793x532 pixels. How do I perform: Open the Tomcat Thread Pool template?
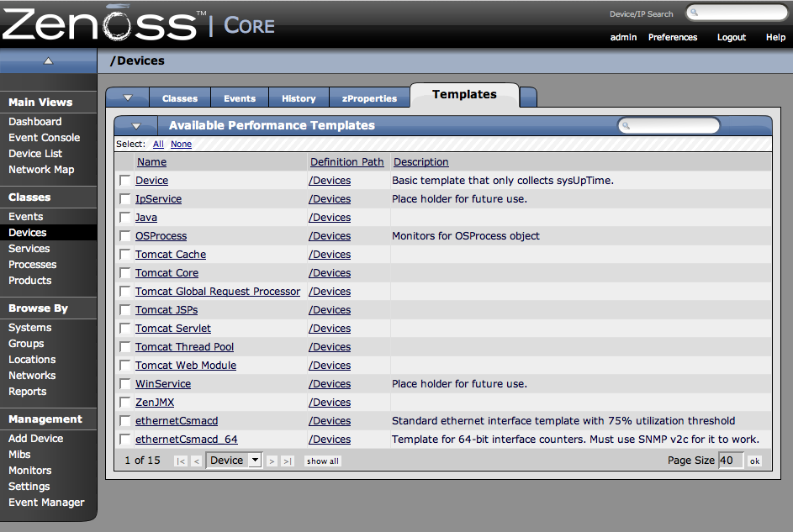[x=185, y=347]
